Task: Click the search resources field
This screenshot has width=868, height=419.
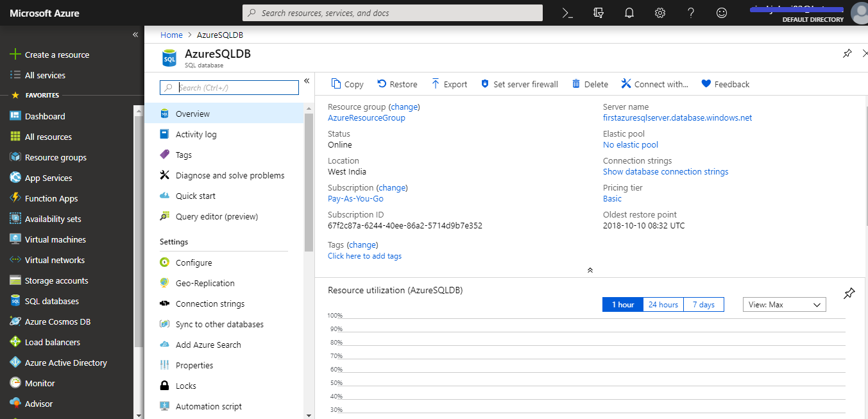Action: pyautogui.click(x=393, y=12)
